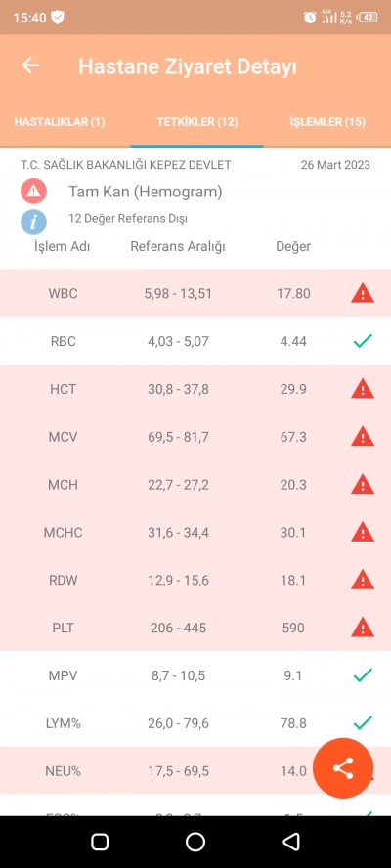Tap the orange share button
Viewport: 391px width, 868px height.
pos(343,767)
